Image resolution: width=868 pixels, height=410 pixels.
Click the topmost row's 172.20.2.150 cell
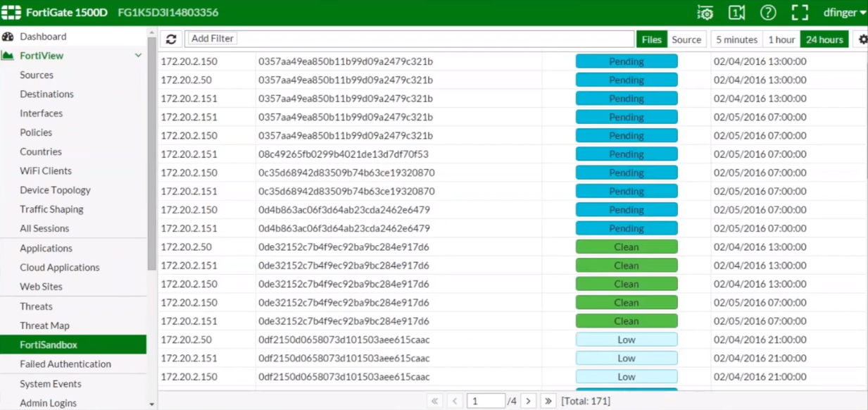click(189, 61)
